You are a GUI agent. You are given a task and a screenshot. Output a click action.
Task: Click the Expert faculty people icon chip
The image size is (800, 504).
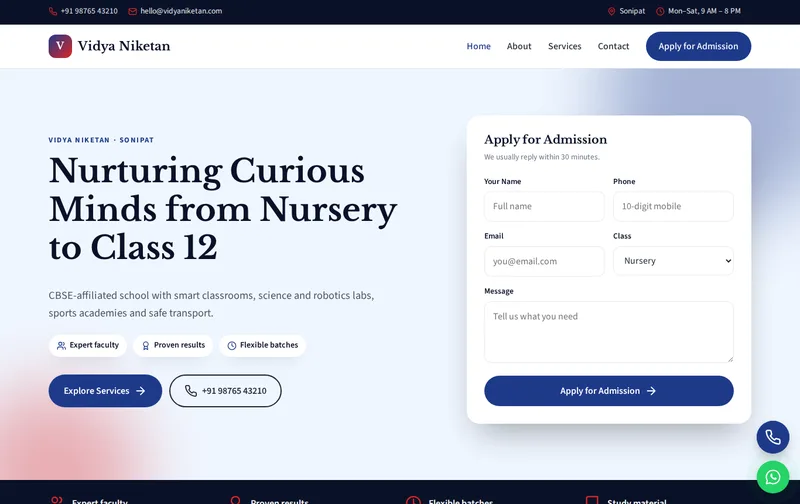(x=61, y=345)
